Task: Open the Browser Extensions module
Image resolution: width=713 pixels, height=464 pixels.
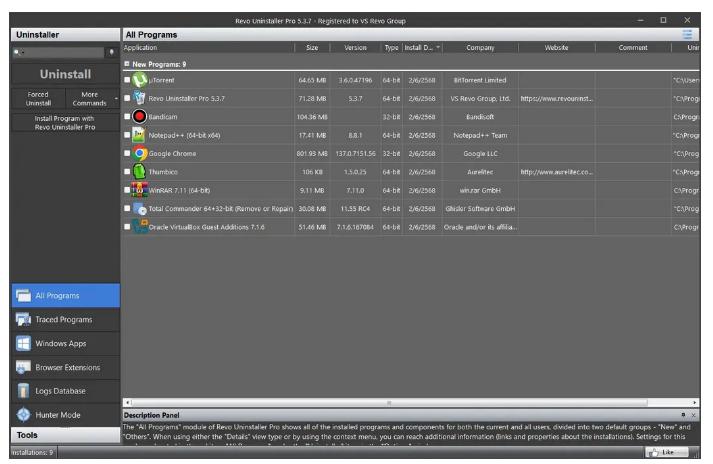Action: [65, 367]
